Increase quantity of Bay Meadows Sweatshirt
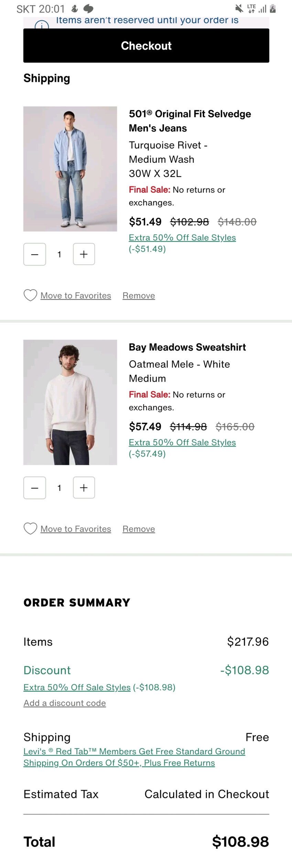The height and width of the screenshot is (868, 292). coord(84,488)
